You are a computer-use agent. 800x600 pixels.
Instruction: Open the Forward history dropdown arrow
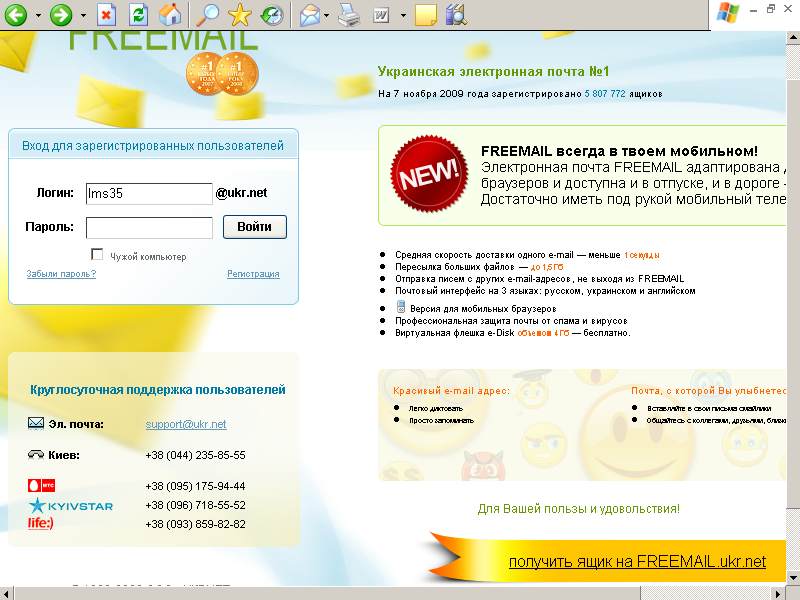point(83,15)
